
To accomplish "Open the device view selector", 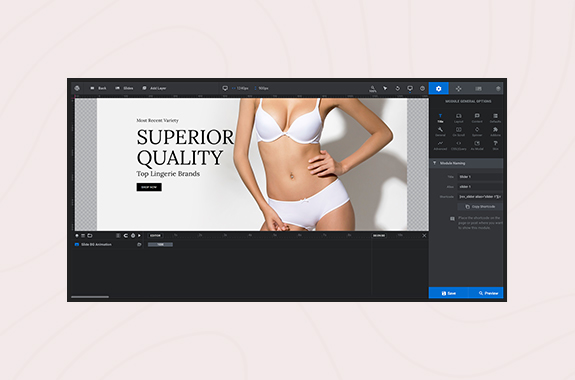I will point(410,88).
